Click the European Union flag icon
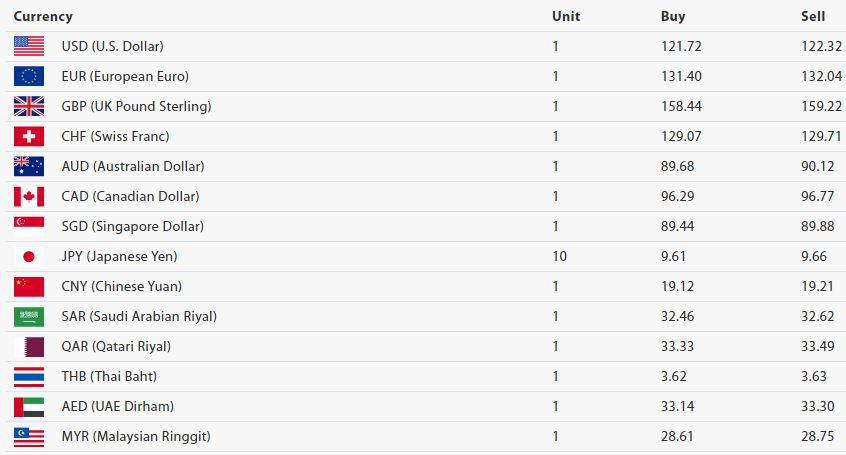The image size is (846, 455). (x=29, y=77)
